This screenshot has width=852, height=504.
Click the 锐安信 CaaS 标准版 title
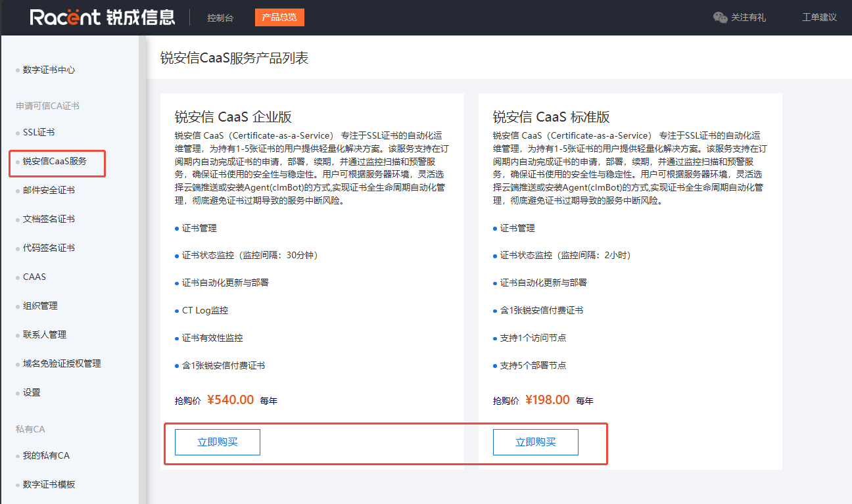(x=552, y=118)
